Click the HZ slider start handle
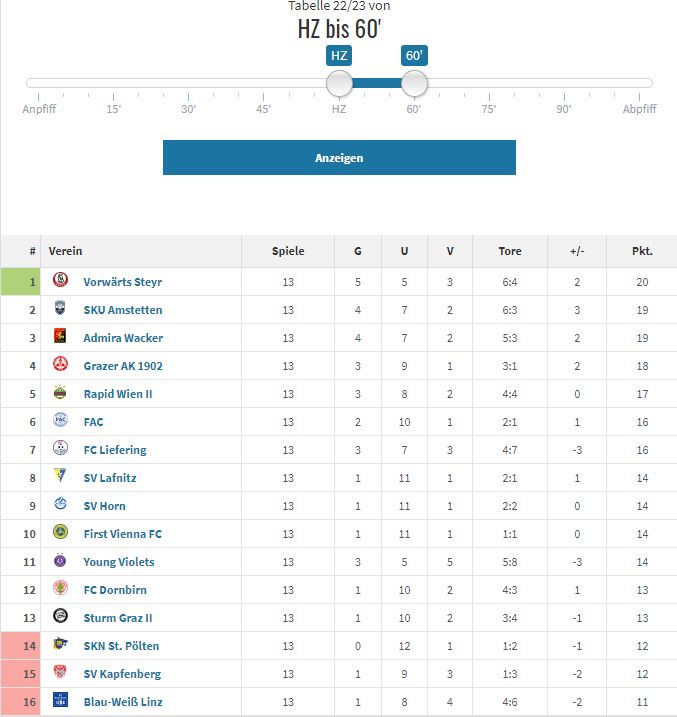Image resolution: width=677 pixels, height=717 pixels. tap(339, 83)
